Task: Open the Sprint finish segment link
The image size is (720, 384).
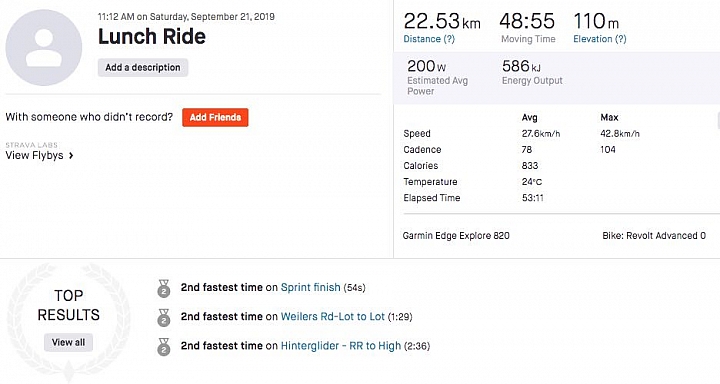Action: point(310,288)
